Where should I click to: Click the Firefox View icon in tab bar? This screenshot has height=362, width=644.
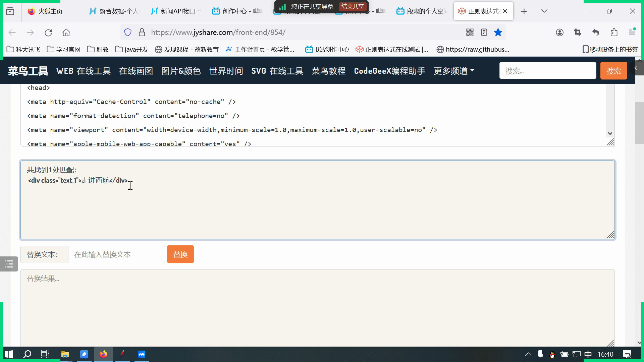[10, 11]
